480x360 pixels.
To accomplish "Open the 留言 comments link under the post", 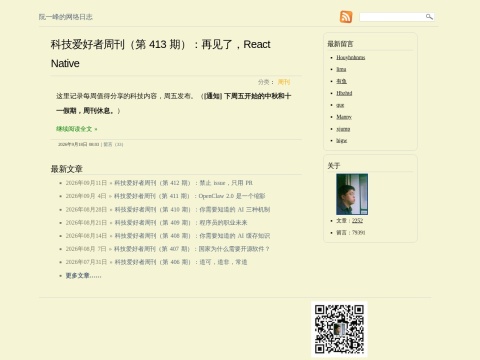I will [113, 144].
